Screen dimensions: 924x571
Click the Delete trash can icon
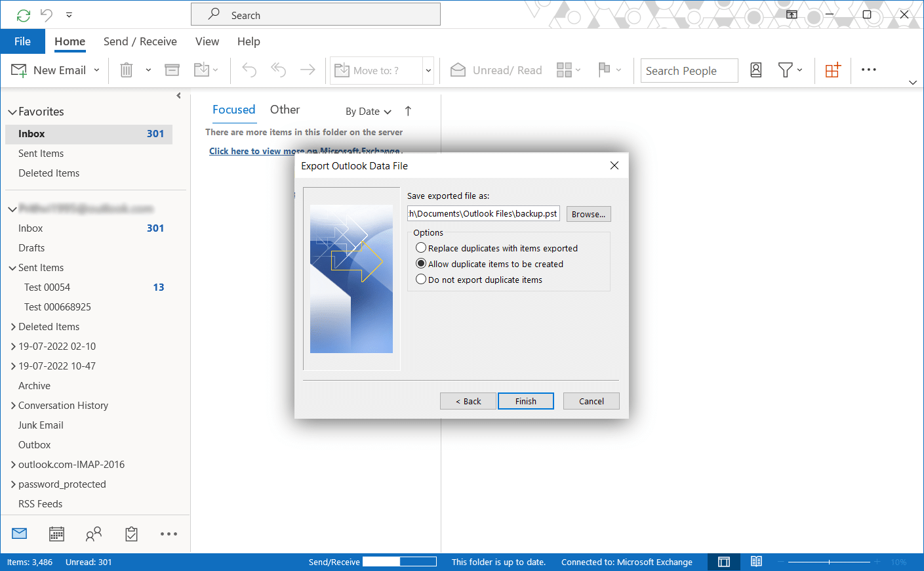coord(127,70)
